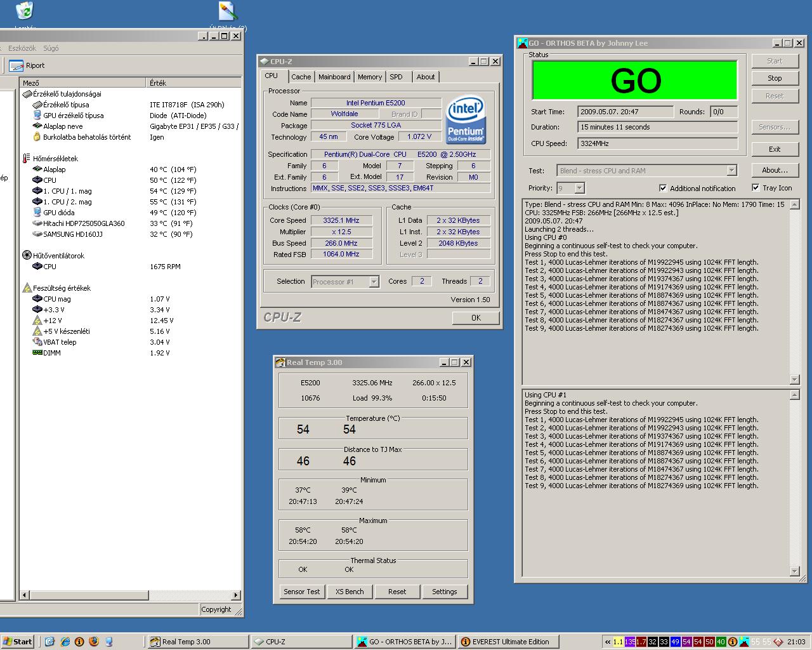
Task: Switch to the Memory tab in CPU-Z
Action: tap(369, 77)
